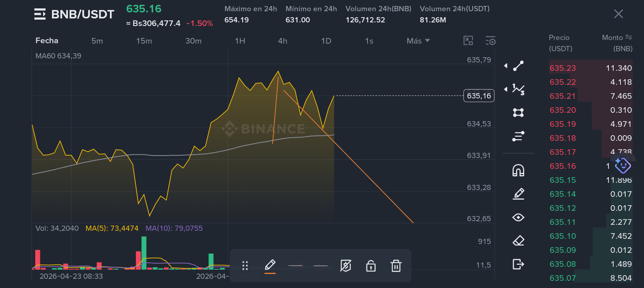Viewport: 644px width, 288px height.
Task: Select the rectangle shape drawing tool
Action: (x=518, y=113)
